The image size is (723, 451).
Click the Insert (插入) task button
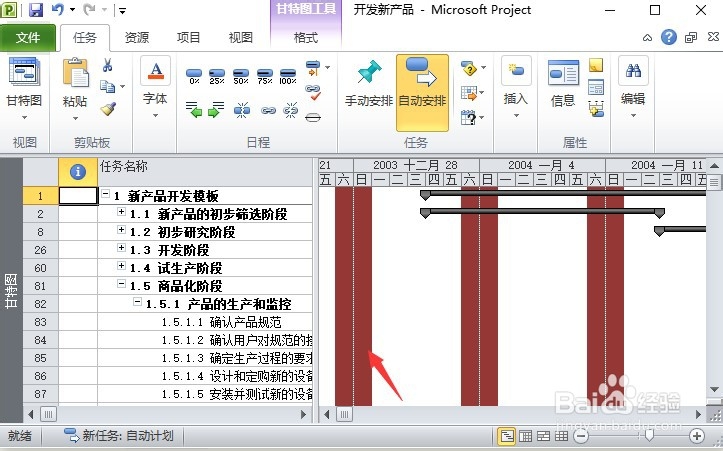click(516, 88)
